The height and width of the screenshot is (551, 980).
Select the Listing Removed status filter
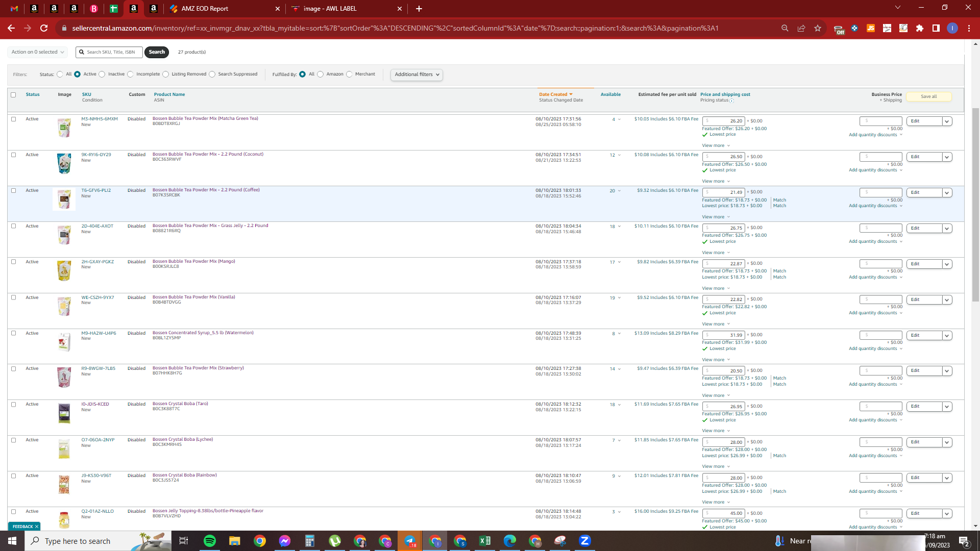[165, 74]
